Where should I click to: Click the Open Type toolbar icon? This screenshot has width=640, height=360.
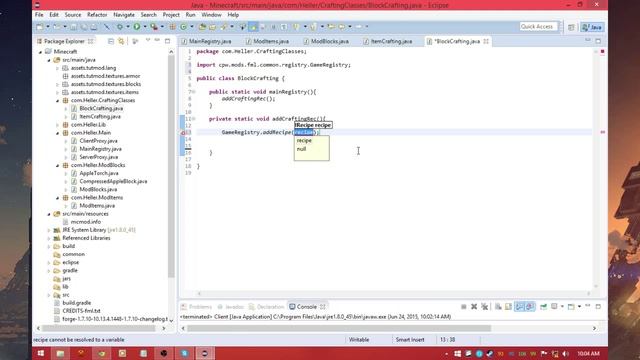coord(202,27)
